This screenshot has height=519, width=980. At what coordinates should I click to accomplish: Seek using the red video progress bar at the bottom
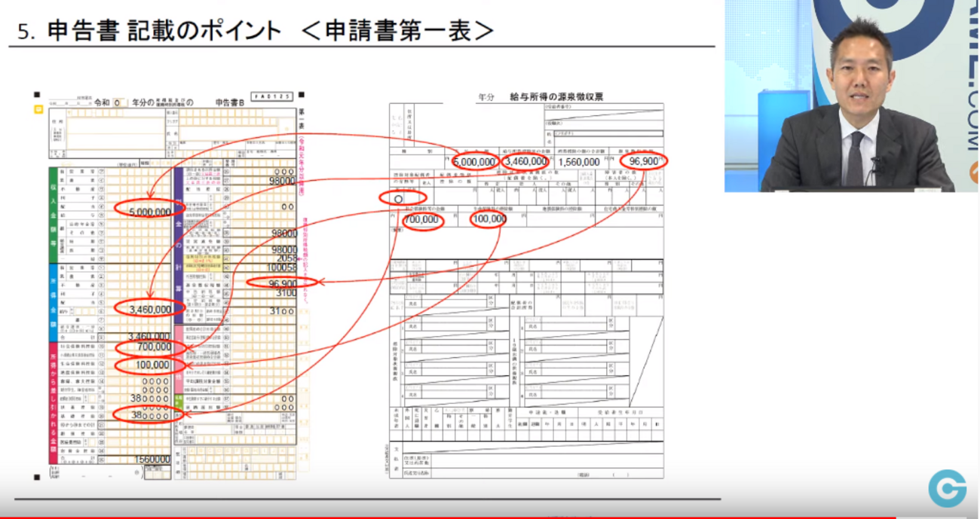(490, 517)
